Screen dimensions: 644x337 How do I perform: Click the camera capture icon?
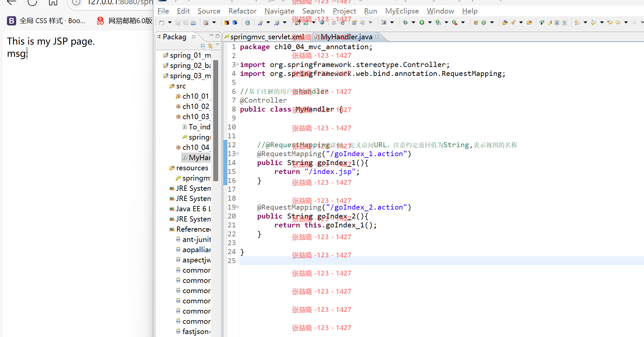pos(384,22)
